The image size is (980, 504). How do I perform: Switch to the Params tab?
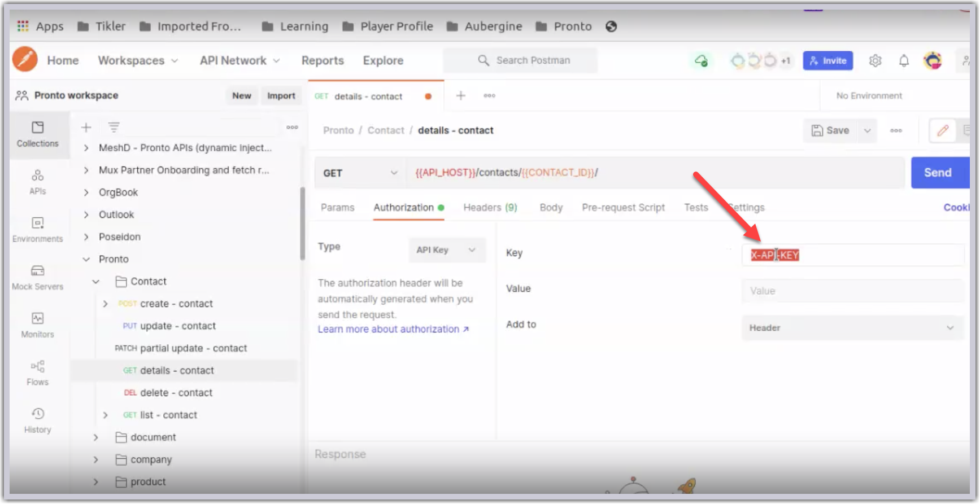coord(338,208)
